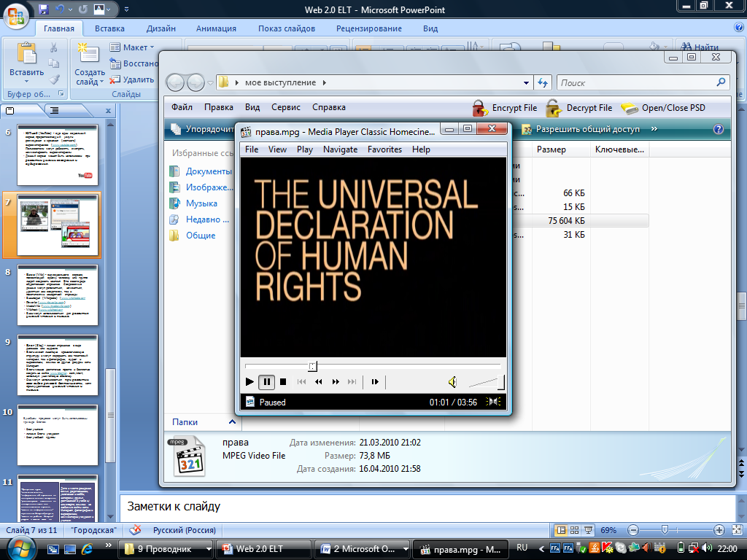Zoom out with minus button
The image size is (747, 560).
pos(633,530)
